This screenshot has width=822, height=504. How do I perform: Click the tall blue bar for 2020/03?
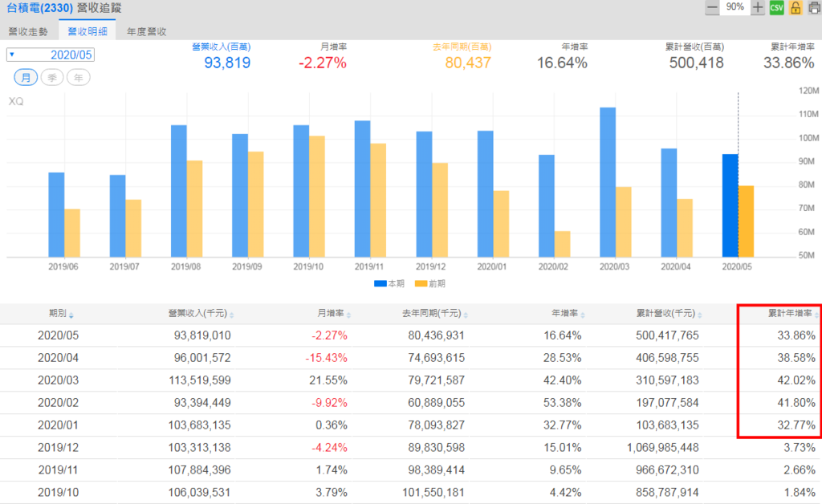pos(608,182)
